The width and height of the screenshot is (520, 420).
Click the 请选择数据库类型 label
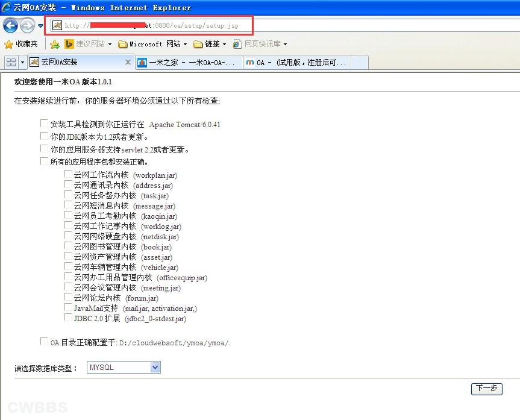coord(45,368)
